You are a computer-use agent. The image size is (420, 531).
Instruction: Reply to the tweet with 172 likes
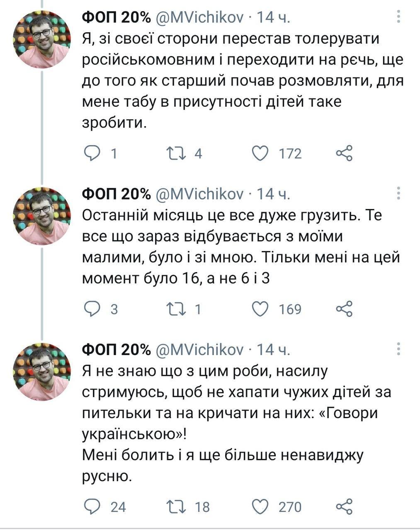(92, 153)
